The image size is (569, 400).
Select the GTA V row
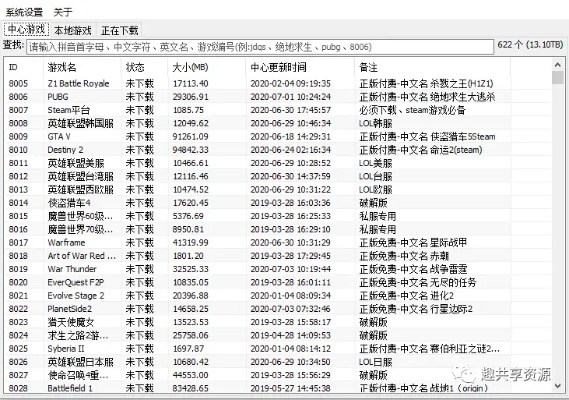click(x=278, y=136)
